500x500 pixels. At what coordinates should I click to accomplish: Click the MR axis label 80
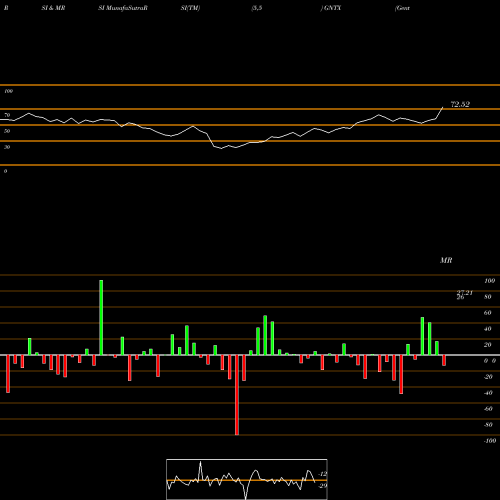coord(488,297)
